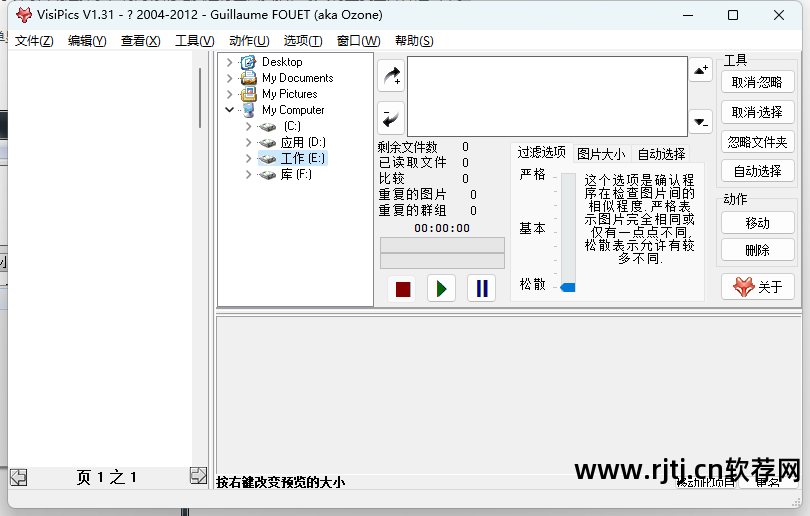Click the 取消忽略 button
This screenshot has height=516, width=810.
coord(757,82)
